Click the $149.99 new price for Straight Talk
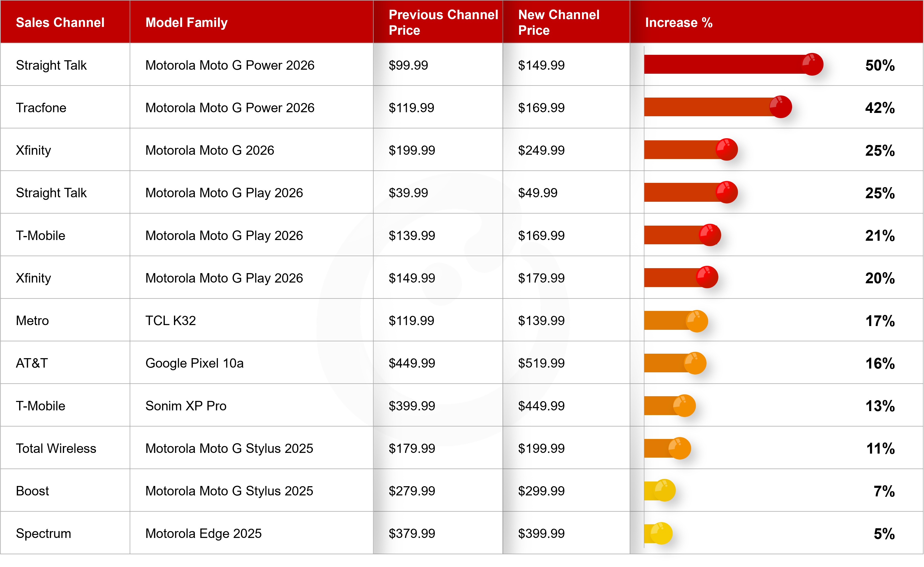The width and height of the screenshot is (924, 567). 541,65
